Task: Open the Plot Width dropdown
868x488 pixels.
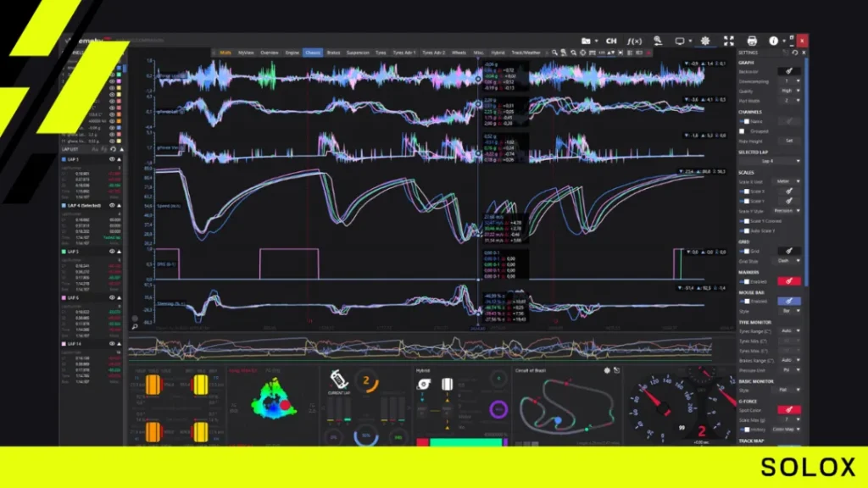Action: click(789, 101)
